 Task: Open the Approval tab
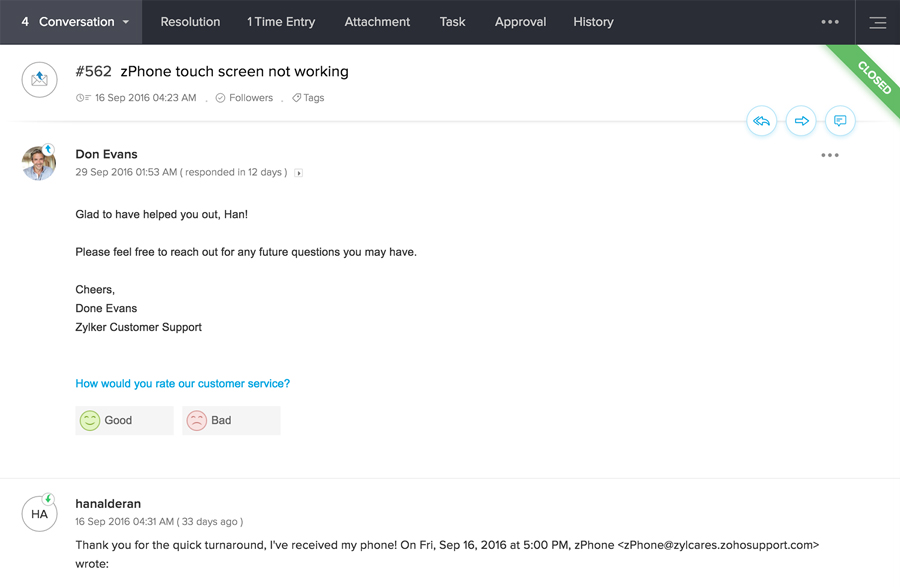pyautogui.click(x=520, y=22)
